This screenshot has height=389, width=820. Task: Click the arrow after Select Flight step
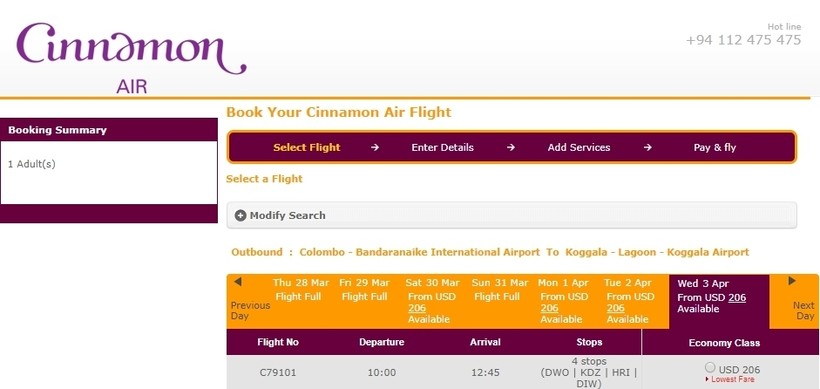[374, 147]
